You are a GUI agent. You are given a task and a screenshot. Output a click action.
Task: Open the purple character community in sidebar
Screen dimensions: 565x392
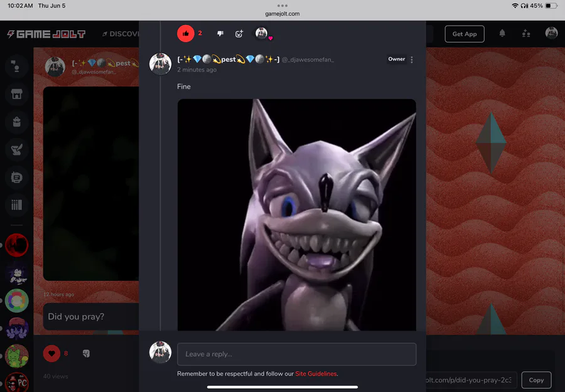point(16,328)
